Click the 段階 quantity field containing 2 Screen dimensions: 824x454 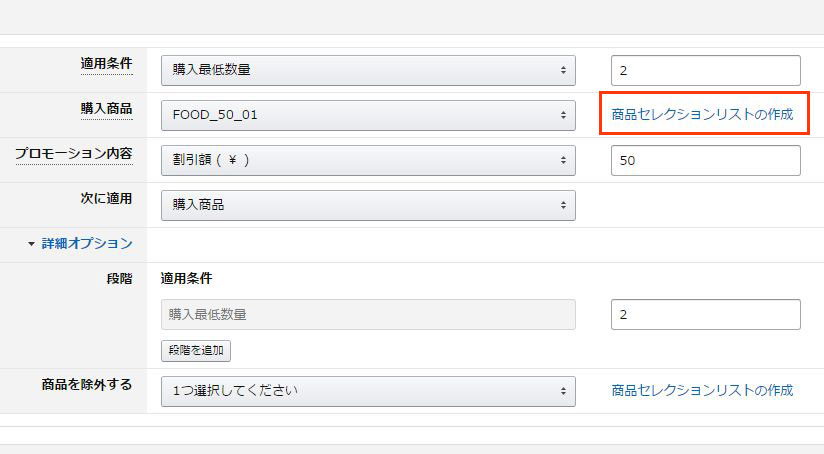[x=706, y=314]
